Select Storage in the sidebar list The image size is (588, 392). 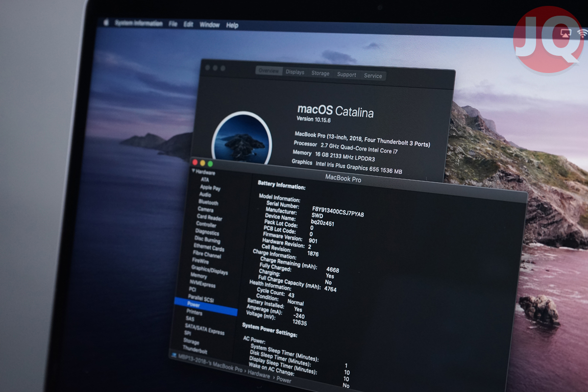[x=192, y=342]
